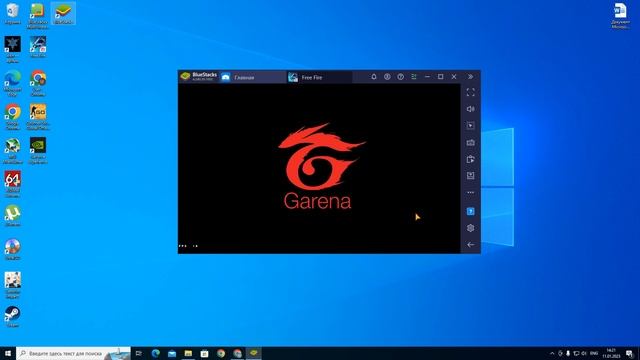
Task: Click the install APK icon in sidebar
Action: coord(471,176)
